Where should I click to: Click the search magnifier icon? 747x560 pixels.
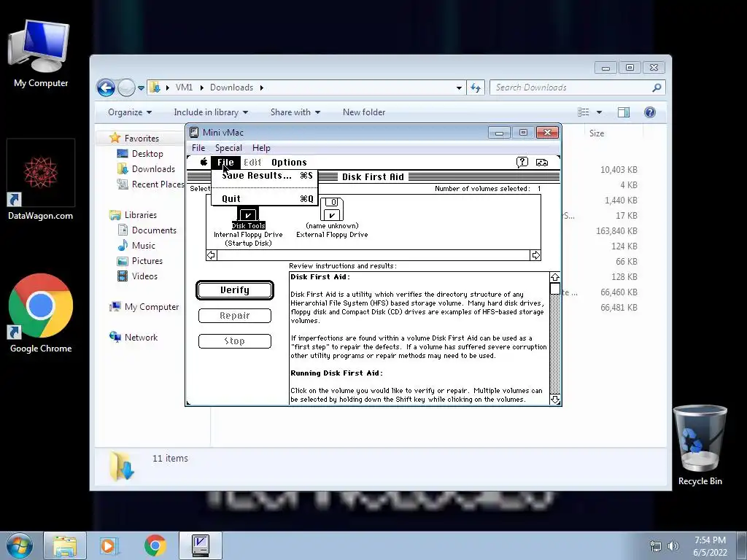(x=657, y=87)
